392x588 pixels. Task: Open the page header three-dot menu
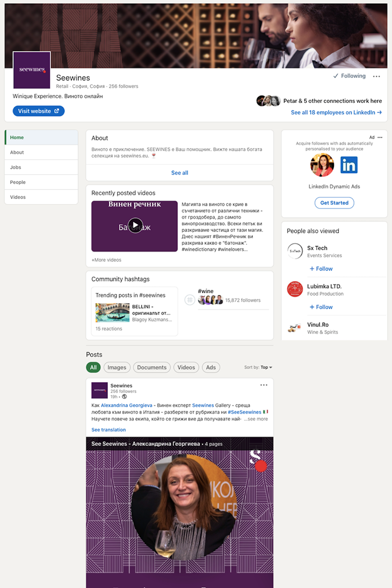pyautogui.click(x=376, y=76)
